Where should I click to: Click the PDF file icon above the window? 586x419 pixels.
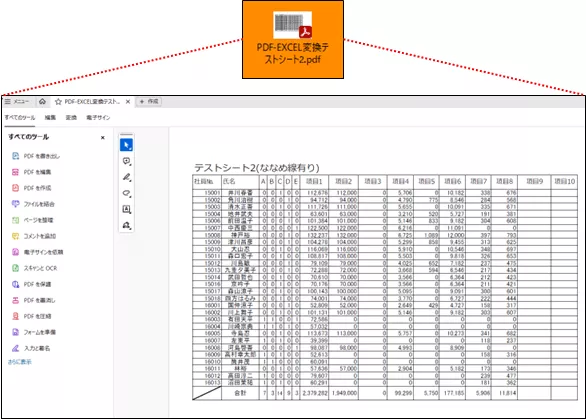tap(293, 25)
